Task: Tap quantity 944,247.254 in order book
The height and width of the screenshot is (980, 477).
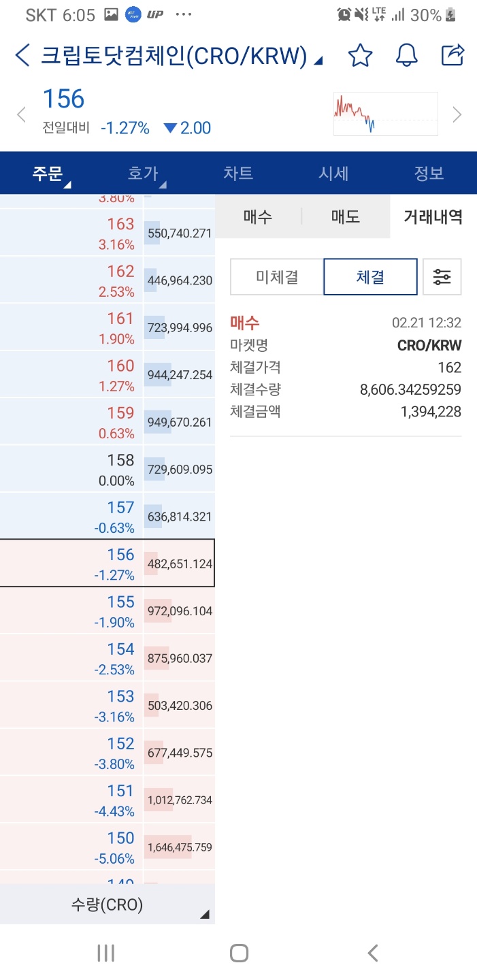Action: tap(180, 375)
